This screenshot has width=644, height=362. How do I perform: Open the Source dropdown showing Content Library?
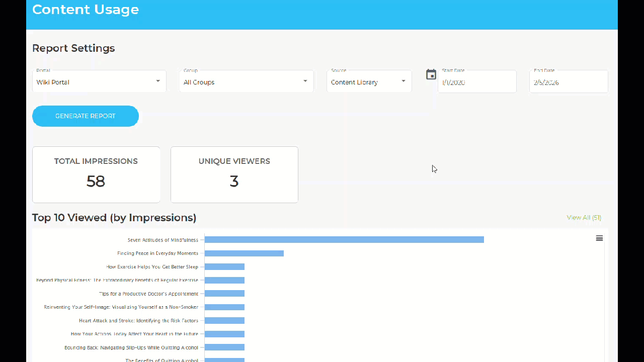point(369,81)
